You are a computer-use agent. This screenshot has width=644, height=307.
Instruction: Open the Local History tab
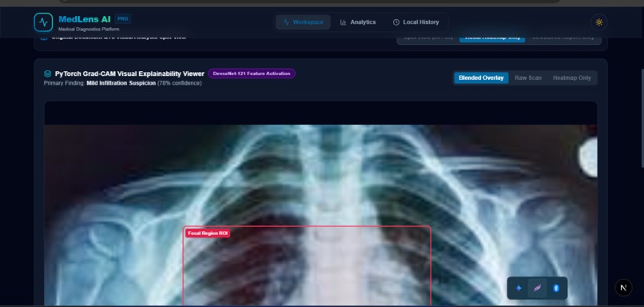tap(415, 22)
